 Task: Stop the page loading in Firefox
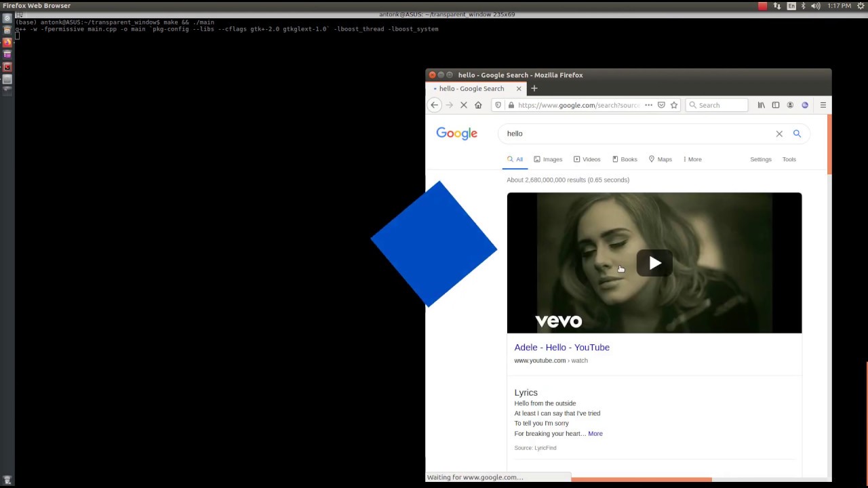[x=464, y=105]
